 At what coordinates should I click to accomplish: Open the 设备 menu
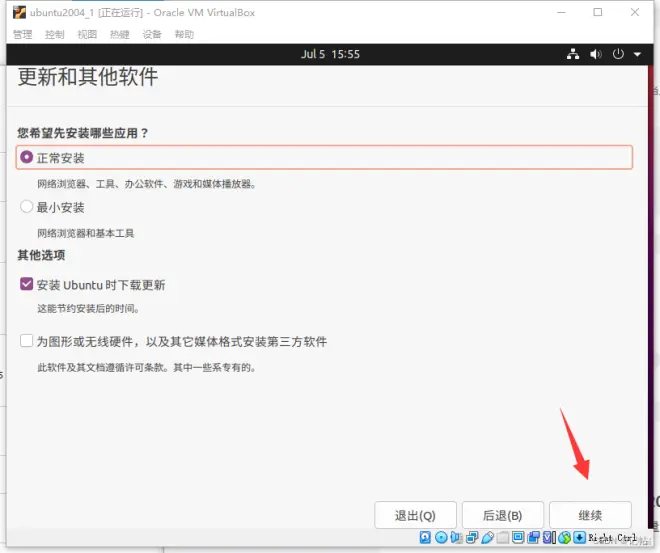152,35
